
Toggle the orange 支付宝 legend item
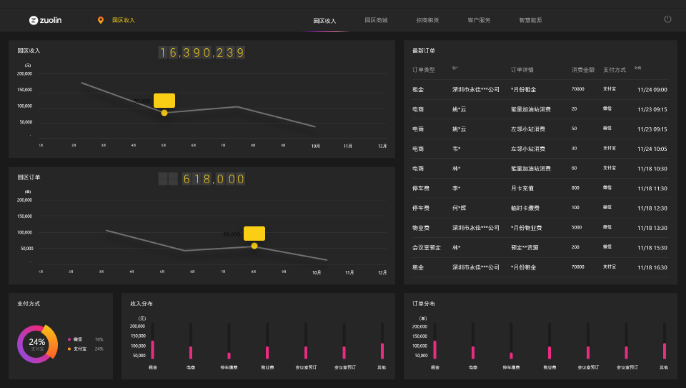coord(77,349)
